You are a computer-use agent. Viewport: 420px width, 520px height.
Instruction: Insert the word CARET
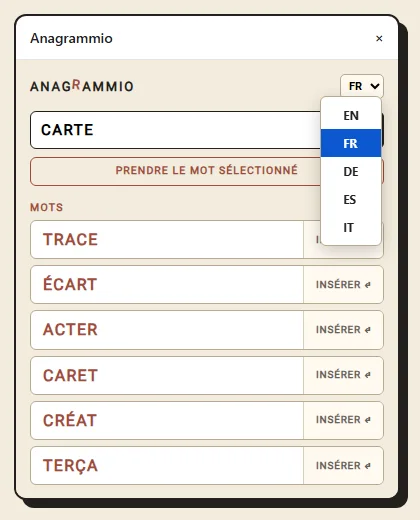point(343,375)
